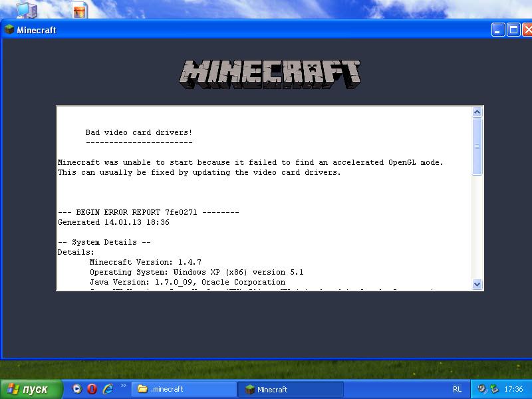
Task: Click 'Operating System: Windows XP' line
Action: pyautogui.click(x=196, y=272)
